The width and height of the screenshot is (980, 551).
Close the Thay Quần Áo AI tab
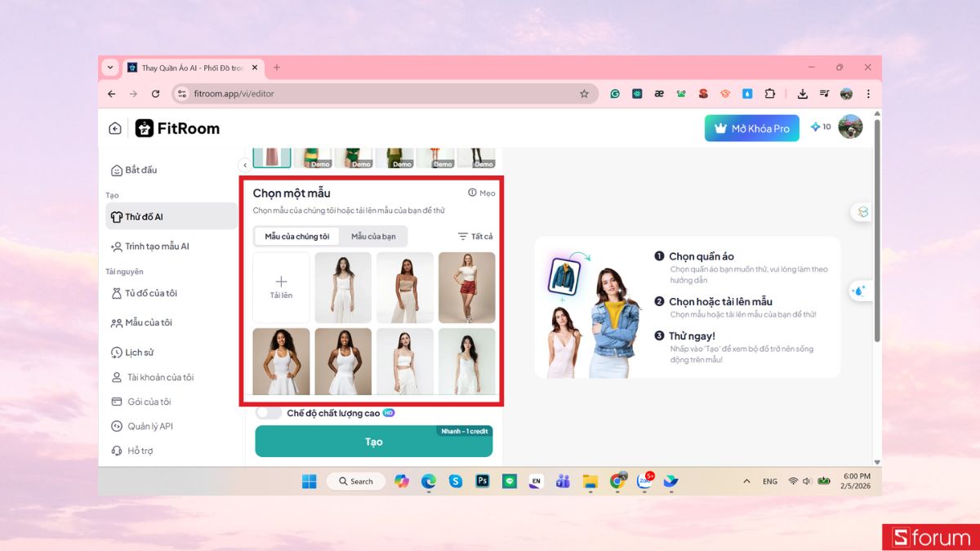click(256, 68)
